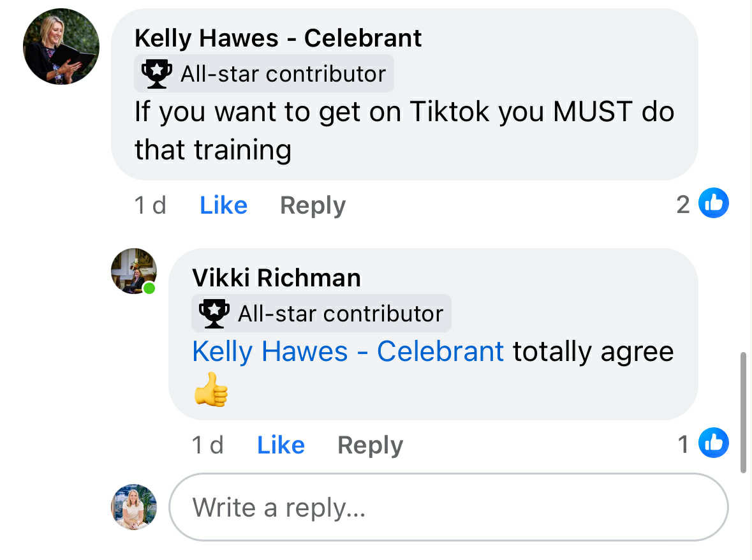This screenshot has height=560, width=752.
Task: Open the 1d timestamp on Vikki's reply
Action: 207,445
